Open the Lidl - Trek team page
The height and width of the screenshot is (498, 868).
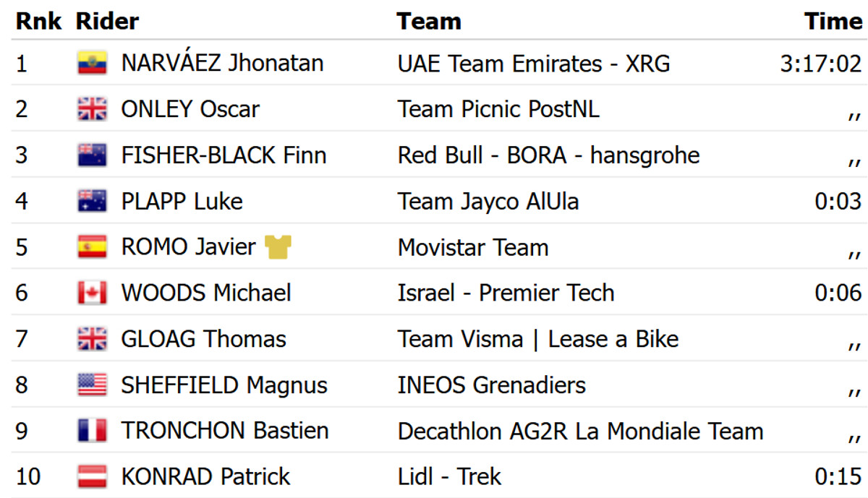pos(449,477)
